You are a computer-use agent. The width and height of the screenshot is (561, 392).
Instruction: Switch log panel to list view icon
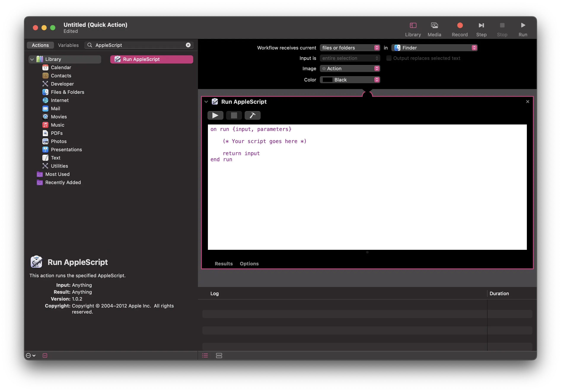point(205,355)
